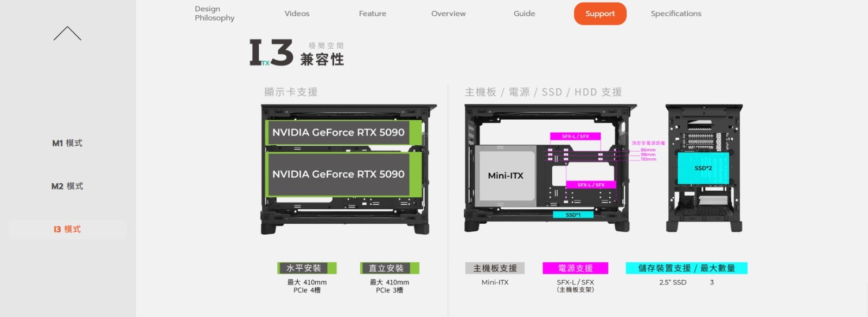Select the orange Support button
868x317 pixels.
[x=600, y=14]
